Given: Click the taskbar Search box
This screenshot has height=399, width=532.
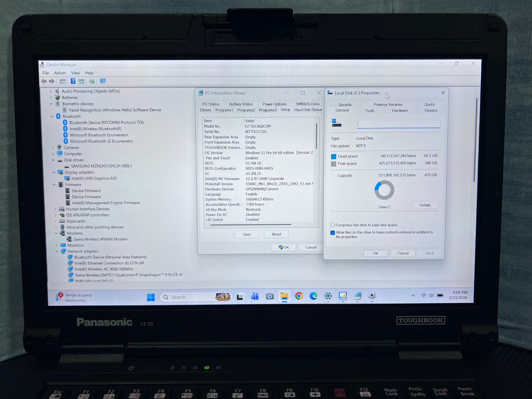Looking at the screenshot, I should [x=196, y=297].
